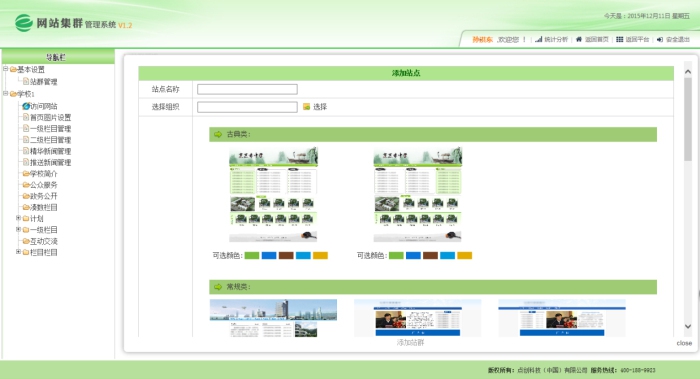Viewport: 700px width, 379px height.
Task: Click the 返回首页 home icon
Action: pos(579,39)
